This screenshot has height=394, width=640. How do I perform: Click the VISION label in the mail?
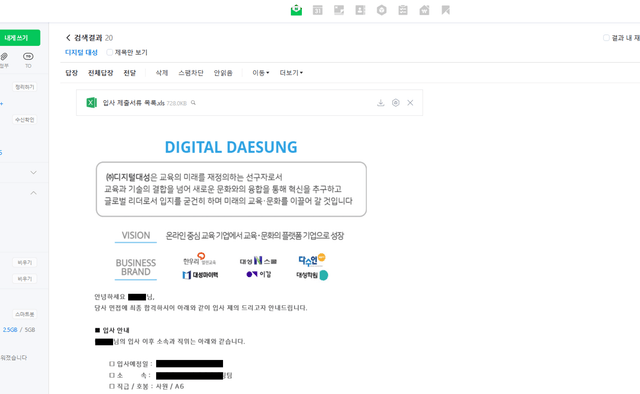[x=136, y=235]
